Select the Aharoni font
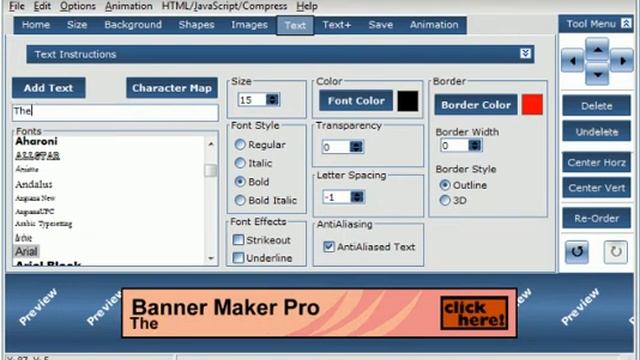The height and width of the screenshot is (360, 640). pyautogui.click(x=36, y=141)
